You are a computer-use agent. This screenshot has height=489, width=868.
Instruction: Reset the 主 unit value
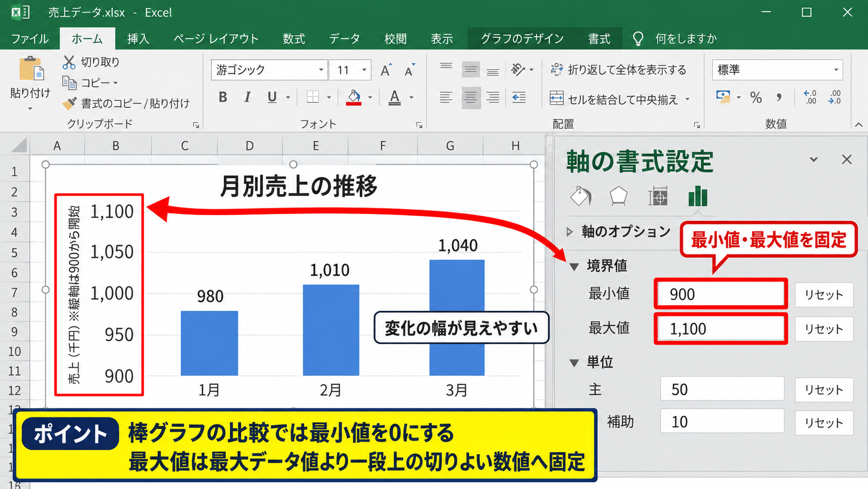824,390
